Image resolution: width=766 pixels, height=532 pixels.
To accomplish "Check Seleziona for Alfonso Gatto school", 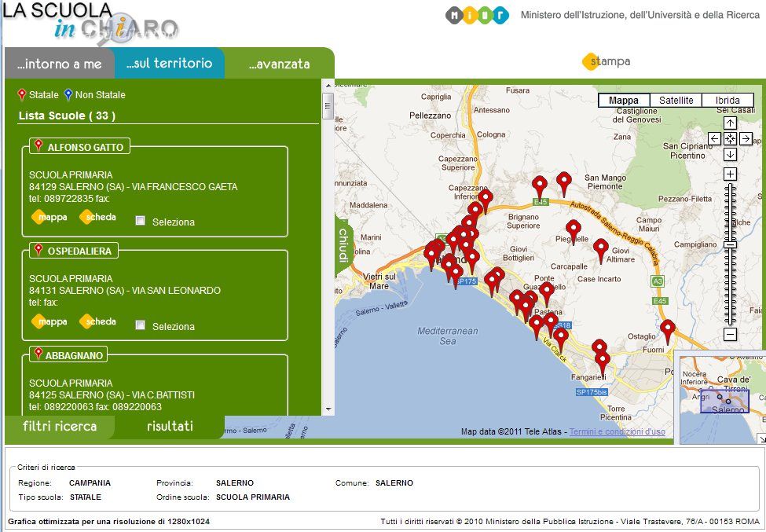I will 141,221.
